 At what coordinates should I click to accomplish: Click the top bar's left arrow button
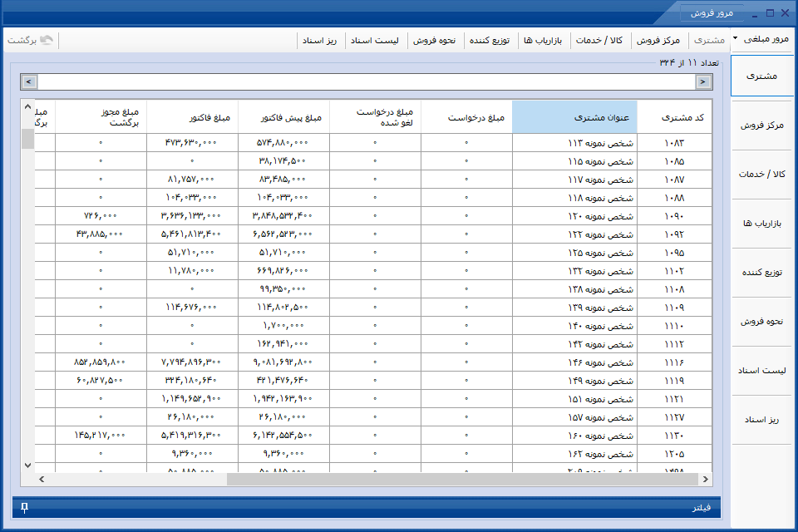(28, 81)
